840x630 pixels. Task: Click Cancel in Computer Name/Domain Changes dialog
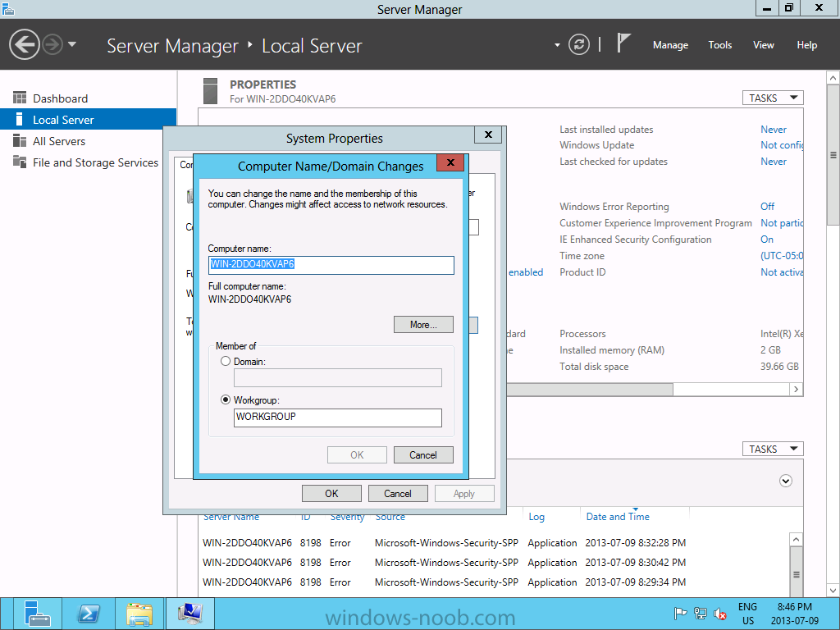pos(423,454)
